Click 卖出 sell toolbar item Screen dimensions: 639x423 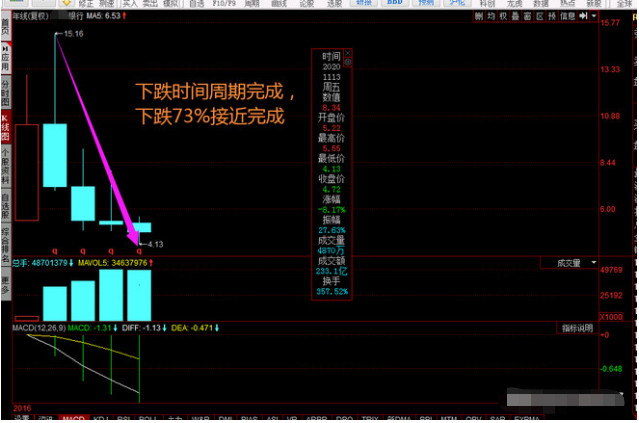(x=150, y=4)
